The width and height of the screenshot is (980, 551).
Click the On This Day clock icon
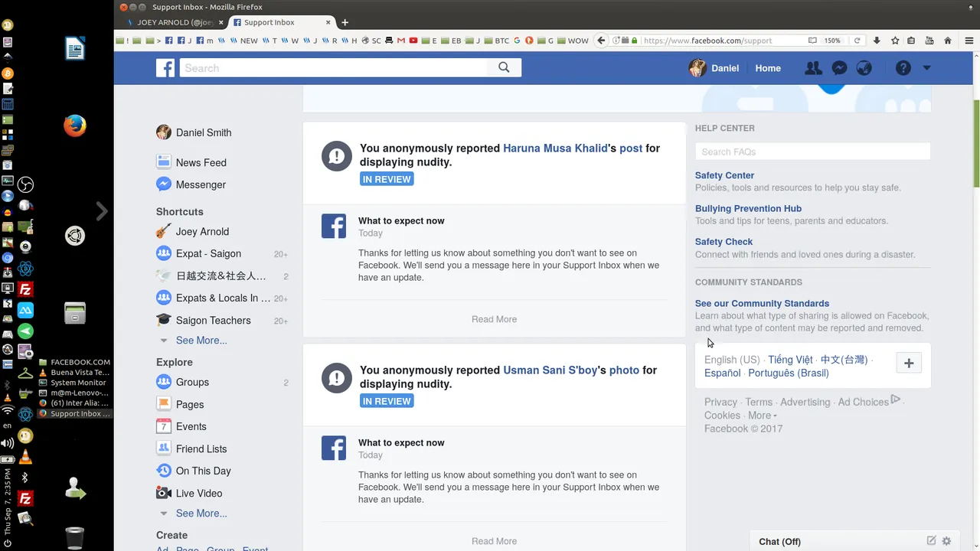[164, 471]
